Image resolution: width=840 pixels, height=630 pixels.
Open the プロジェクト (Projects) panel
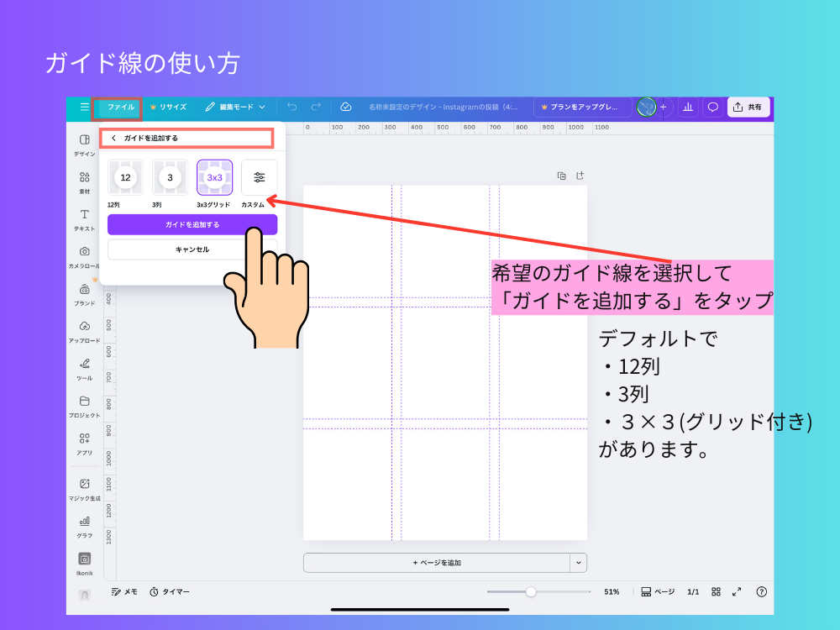point(84,406)
